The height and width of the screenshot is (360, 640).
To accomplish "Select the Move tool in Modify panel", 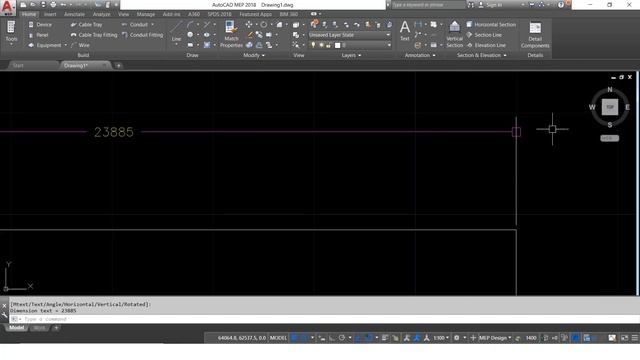I will [249, 24].
